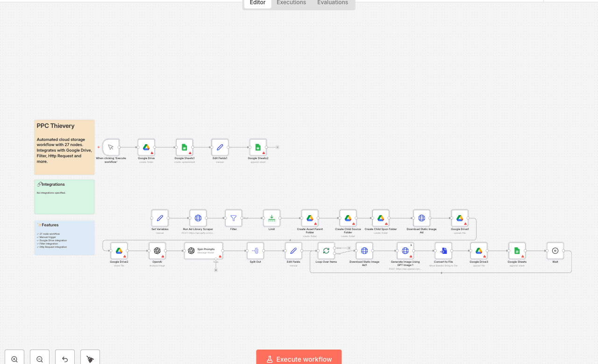Open the Loop Over Items node
Viewport: 598px width, 364px height.
pyautogui.click(x=326, y=251)
